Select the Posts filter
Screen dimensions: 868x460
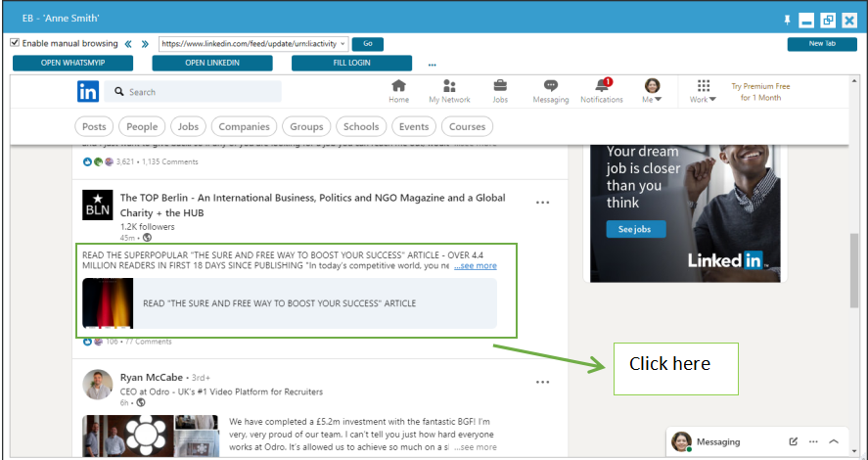(94, 127)
